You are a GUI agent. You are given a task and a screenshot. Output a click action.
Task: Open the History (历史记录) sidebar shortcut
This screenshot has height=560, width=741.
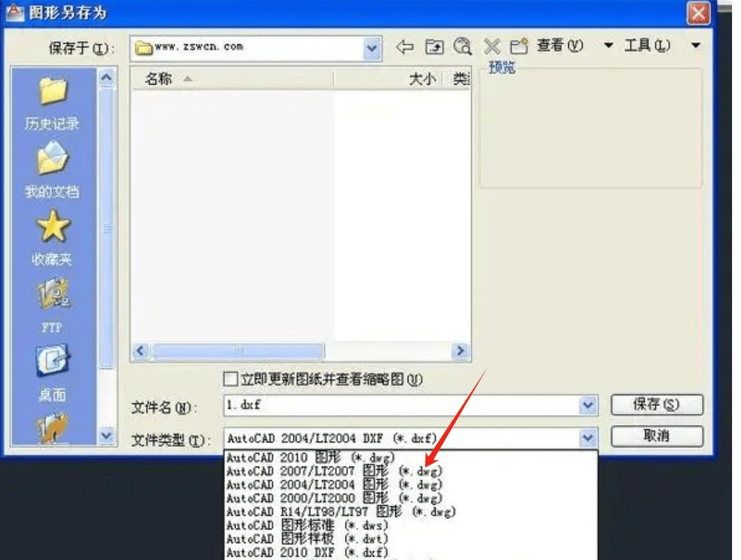51,103
